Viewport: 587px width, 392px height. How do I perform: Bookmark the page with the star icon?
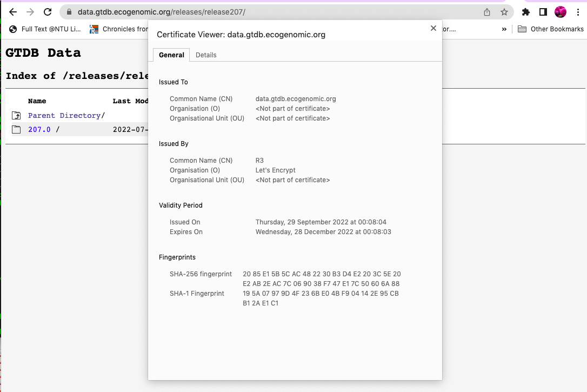point(504,11)
